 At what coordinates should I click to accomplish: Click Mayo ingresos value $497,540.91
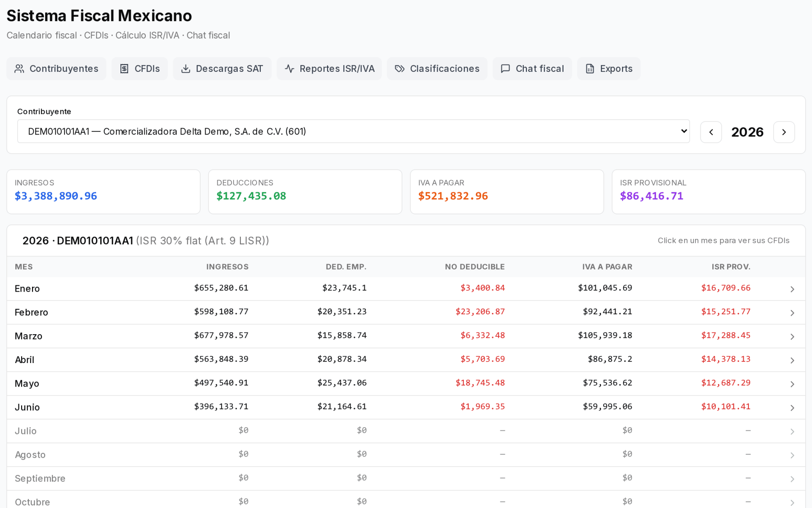pos(221,383)
